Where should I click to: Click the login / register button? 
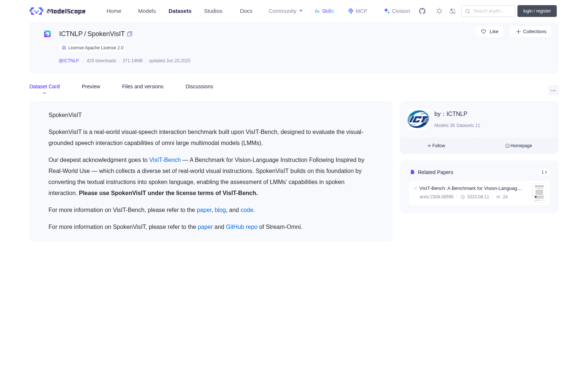click(x=537, y=11)
